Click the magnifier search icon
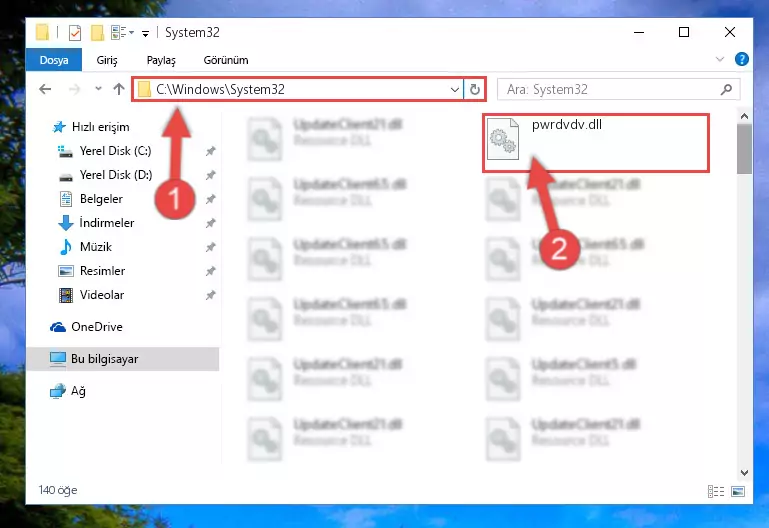The width and height of the screenshot is (769, 528). point(726,89)
